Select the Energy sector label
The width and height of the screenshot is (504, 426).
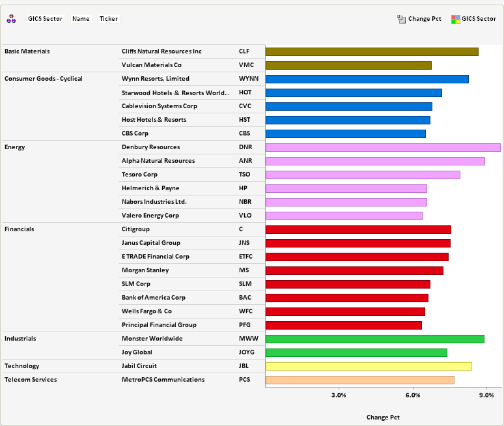coord(15,147)
